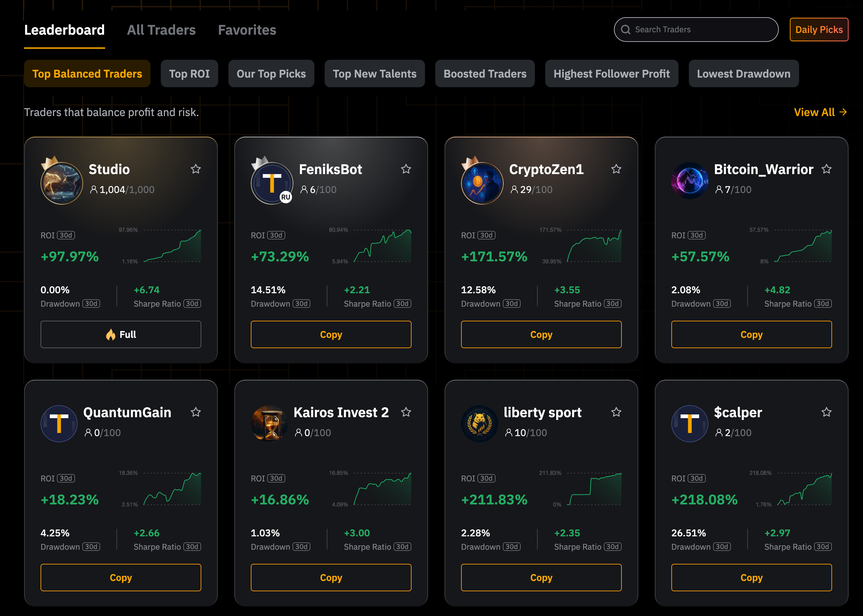Click View All link
Screen dimensions: 863x616
[x=820, y=112]
